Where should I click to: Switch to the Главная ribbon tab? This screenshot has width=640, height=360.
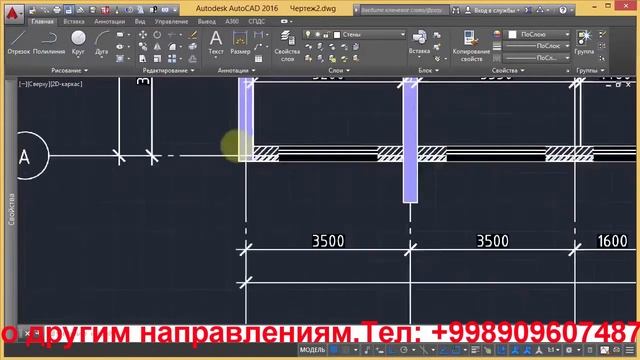coord(42,21)
